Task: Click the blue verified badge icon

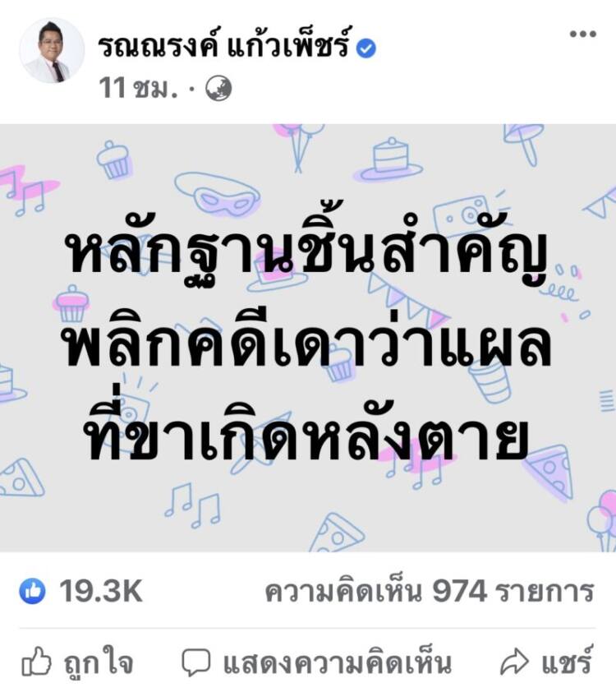Action: pyautogui.click(x=366, y=48)
